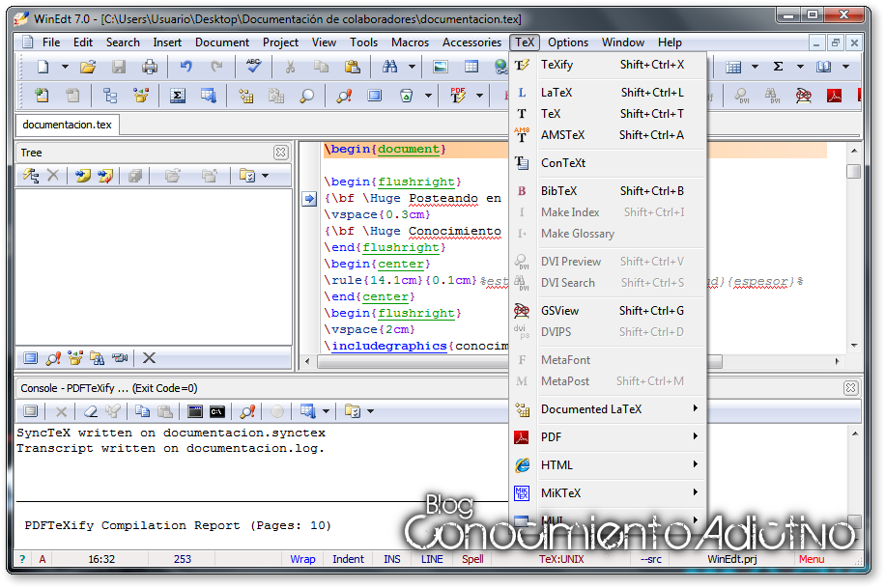Close the Tree panel with its X box
The width and height of the screenshot is (885, 588).
(280, 153)
